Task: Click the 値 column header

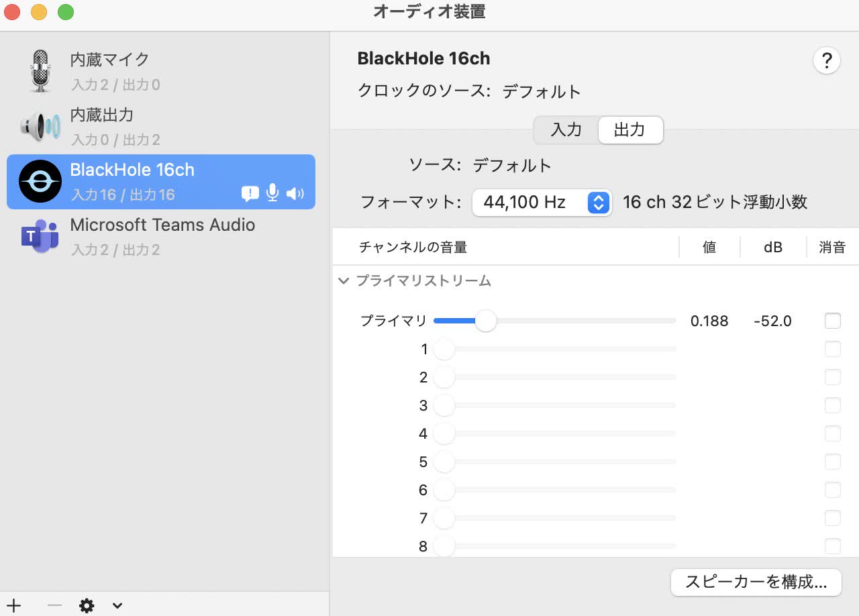Action: click(709, 247)
